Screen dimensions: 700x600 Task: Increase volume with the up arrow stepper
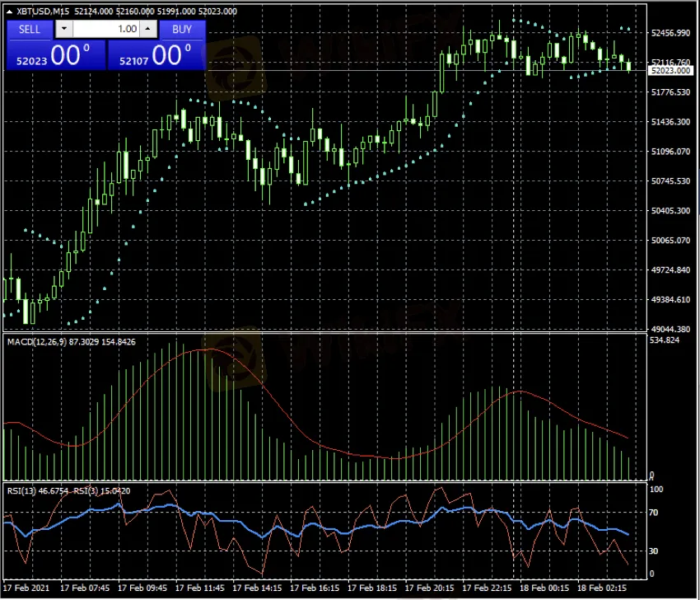pos(147,29)
